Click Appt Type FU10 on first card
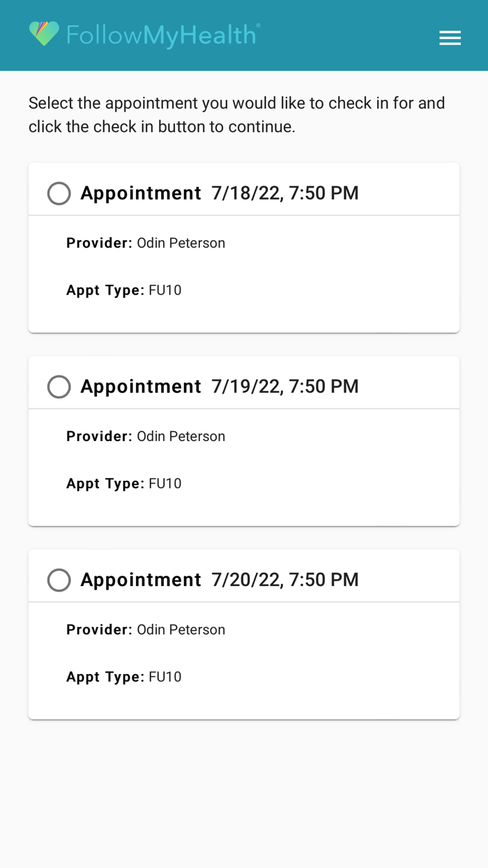This screenshot has height=868, width=488. pos(123,290)
